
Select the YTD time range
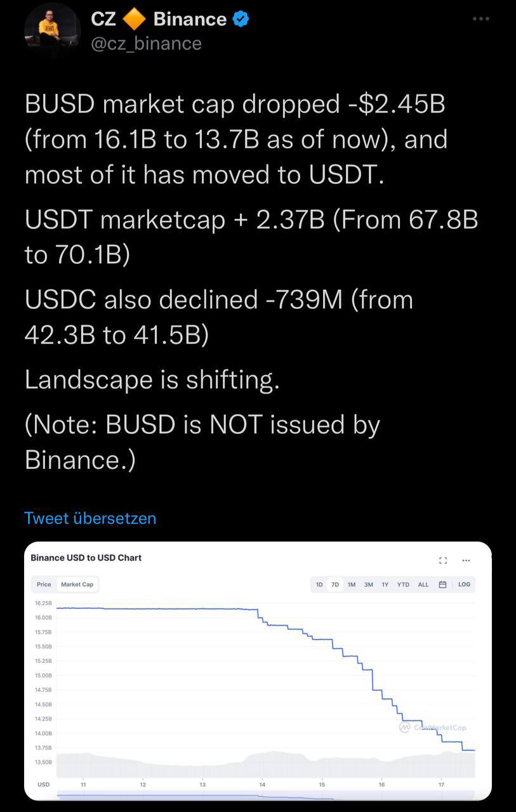point(403,584)
